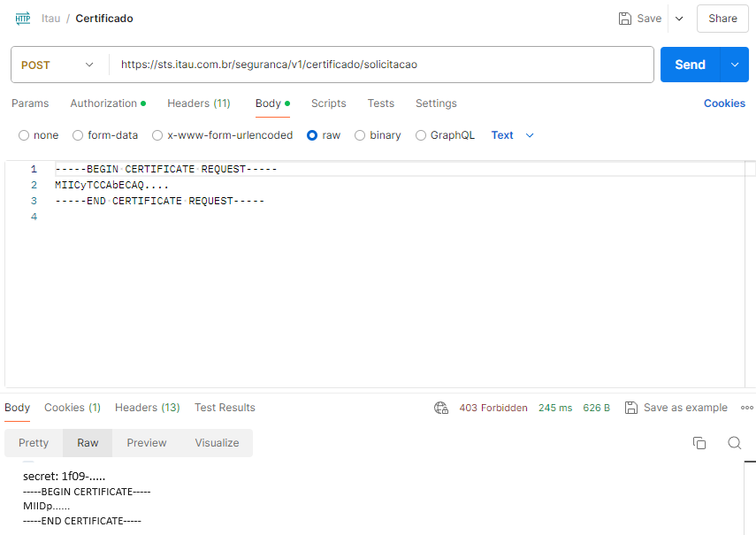The height and width of the screenshot is (535, 756).
Task: Open the request Settings tab
Action: point(436,103)
